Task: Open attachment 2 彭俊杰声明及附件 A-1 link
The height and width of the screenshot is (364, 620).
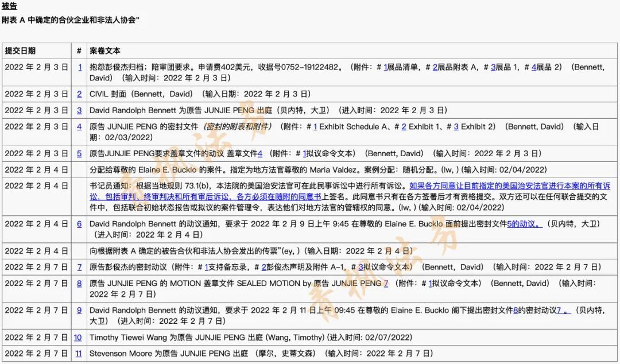Action: click(x=263, y=267)
